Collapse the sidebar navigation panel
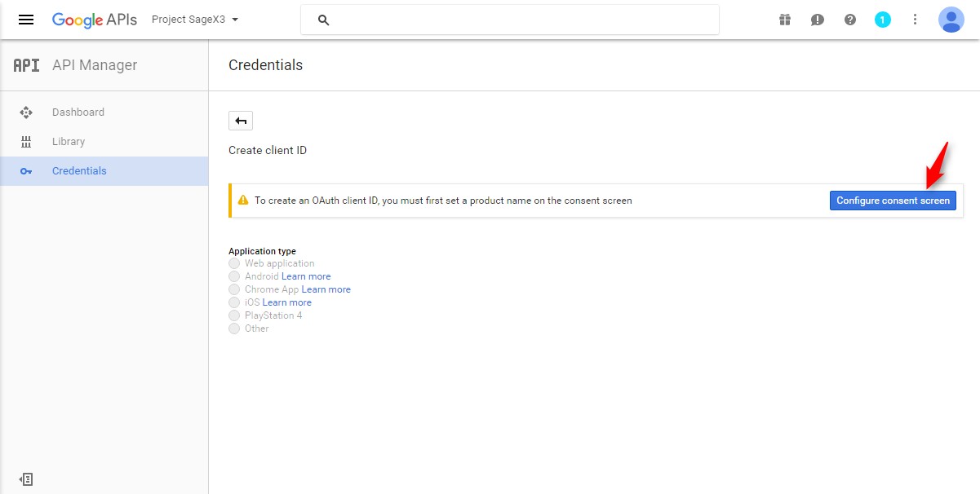This screenshot has height=494, width=980. tap(26, 479)
